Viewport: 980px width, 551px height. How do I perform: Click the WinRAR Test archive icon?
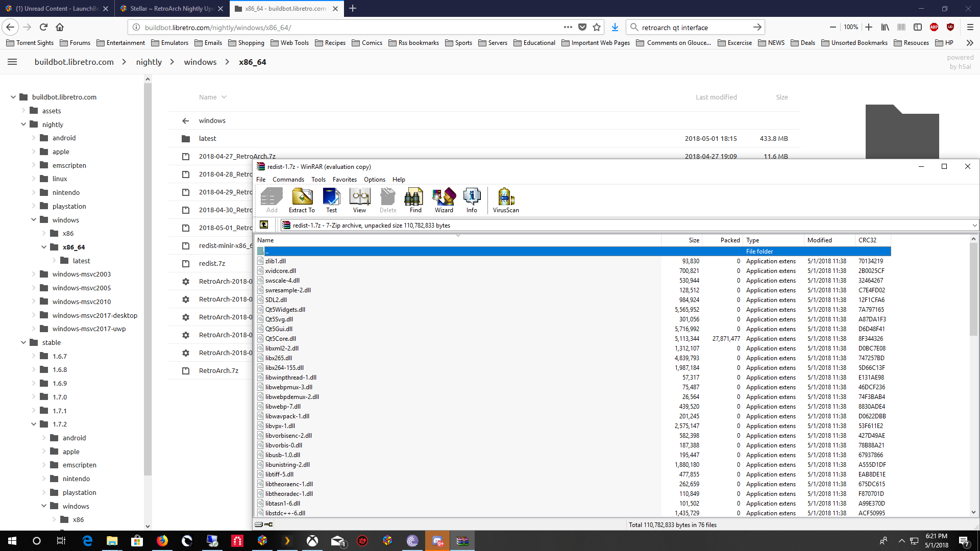click(x=331, y=200)
